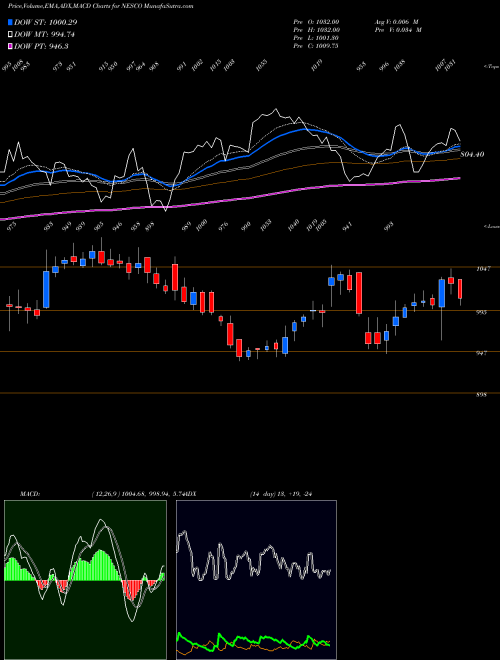
Task: Click the white DOW MT legend swatch
Action: [10, 34]
